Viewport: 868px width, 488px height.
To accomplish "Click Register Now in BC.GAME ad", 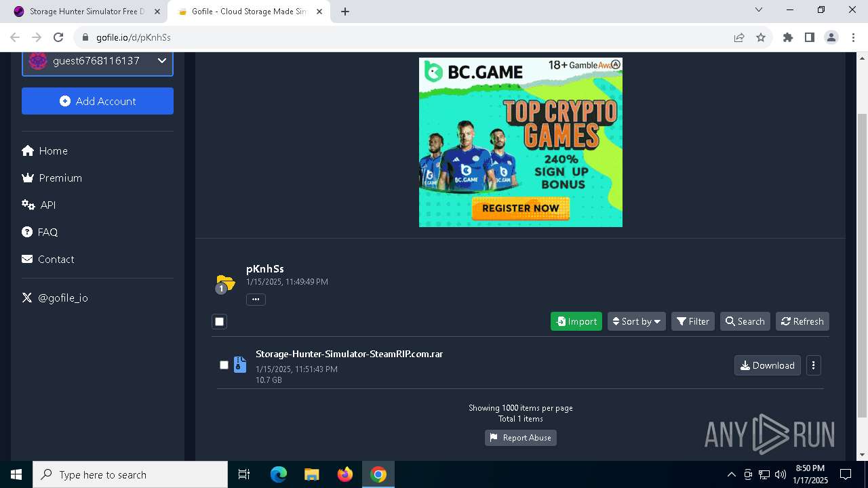I will click(x=521, y=208).
